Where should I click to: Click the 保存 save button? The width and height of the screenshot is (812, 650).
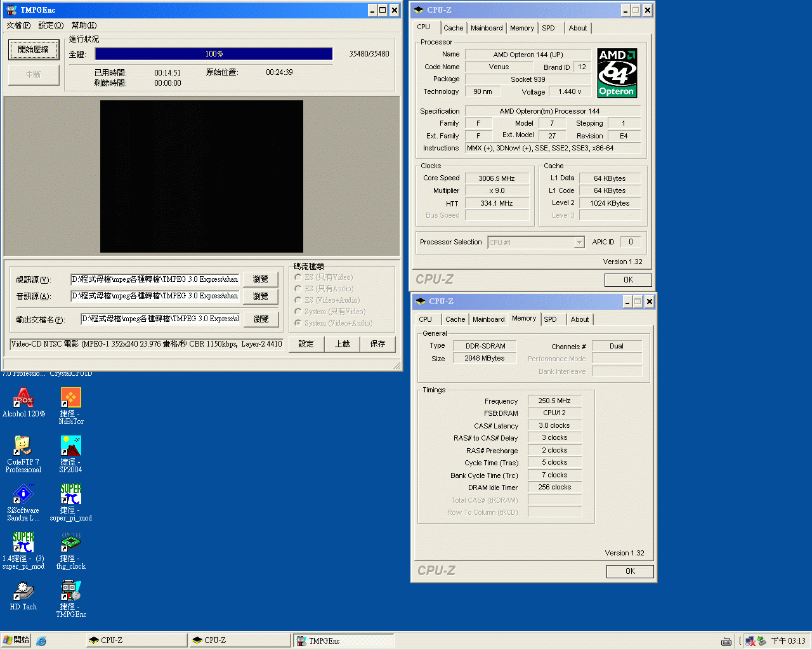coord(378,344)
